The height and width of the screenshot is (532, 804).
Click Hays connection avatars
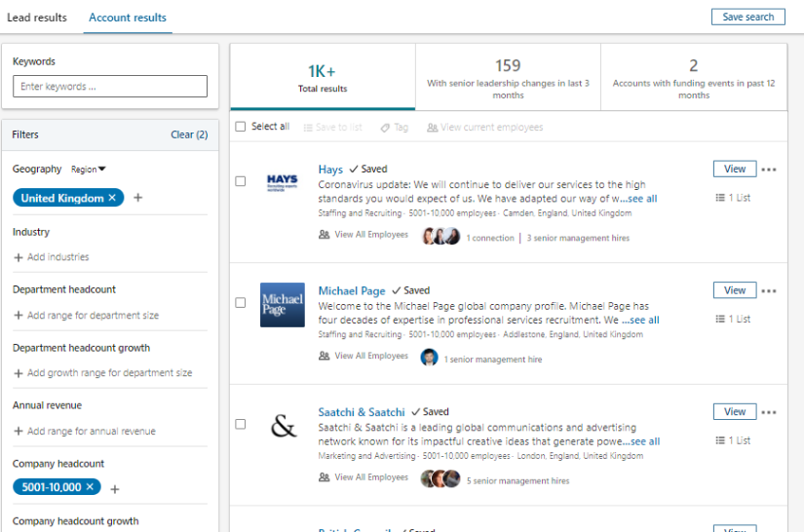pyautogui.click(x=440, y=236)
